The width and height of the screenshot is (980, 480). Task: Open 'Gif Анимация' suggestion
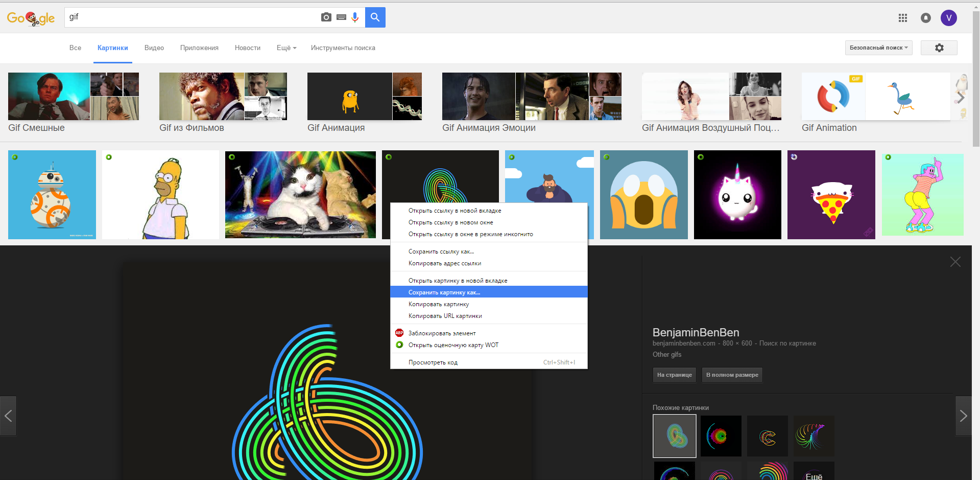[x=365, y=103]
